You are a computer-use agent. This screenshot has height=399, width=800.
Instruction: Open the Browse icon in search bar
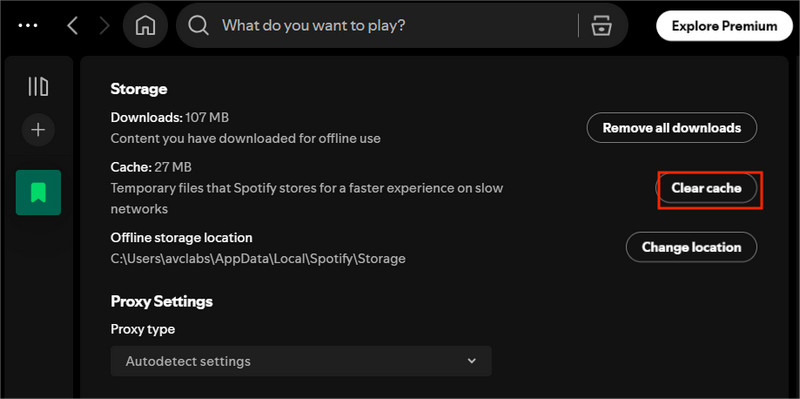pyautogui.click(x=602, y=26)
